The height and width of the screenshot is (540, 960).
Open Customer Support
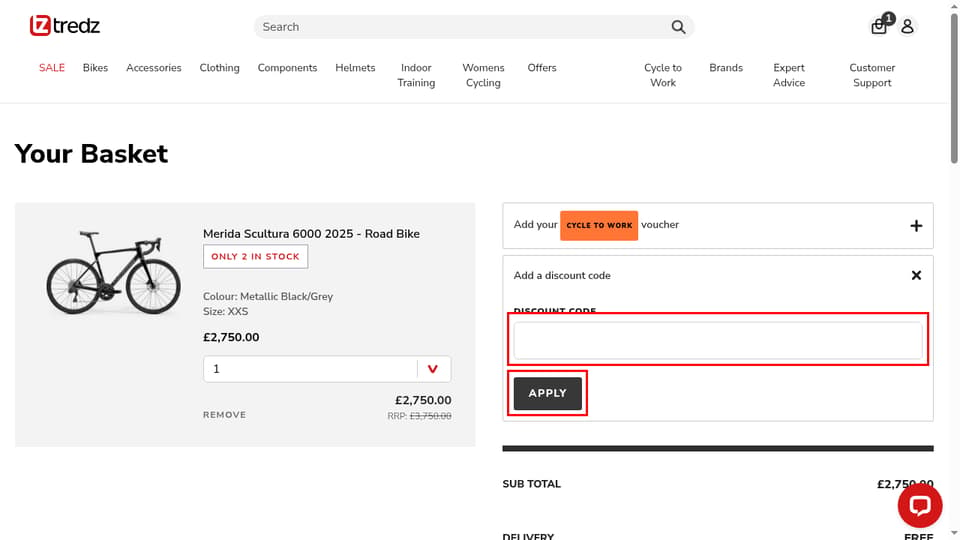[x=872, y=75]
